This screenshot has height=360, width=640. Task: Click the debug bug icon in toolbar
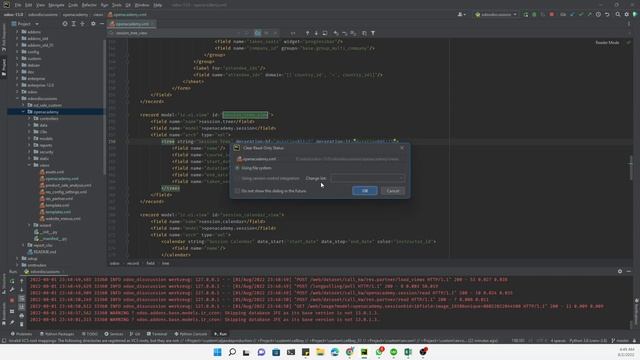(534, 14)
